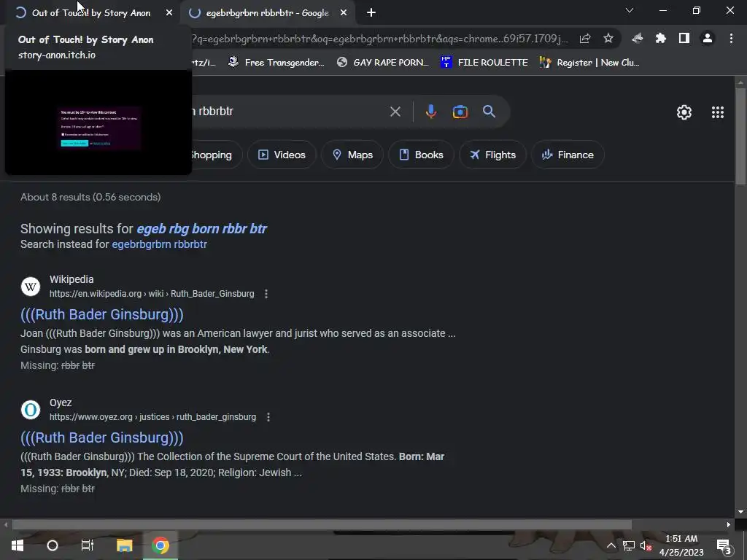This screenshot has width=747, height=560.
Task: Open a new browser tab
Action: pos(371,13)
